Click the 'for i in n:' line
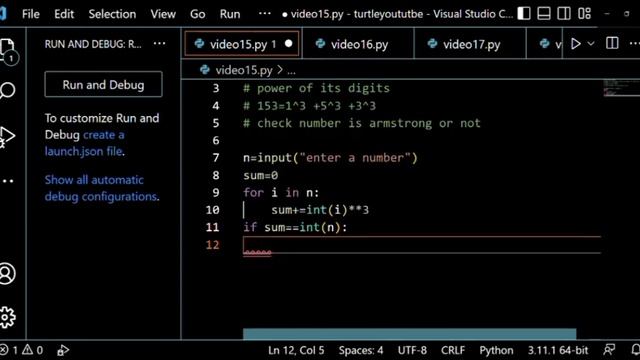The height and width of the screenshot is (360, 640). (281, 192)
